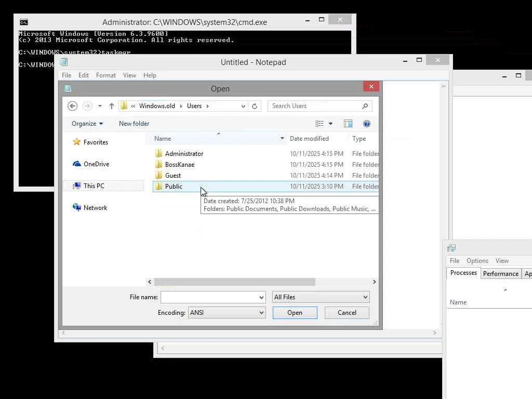
Task: Create a New folder
Action: pyautogui.click(x=134, y=124)
